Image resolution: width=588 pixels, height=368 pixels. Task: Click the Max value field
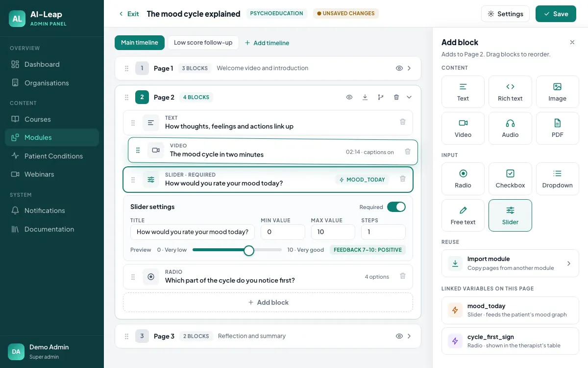click(x=333, y=232)
